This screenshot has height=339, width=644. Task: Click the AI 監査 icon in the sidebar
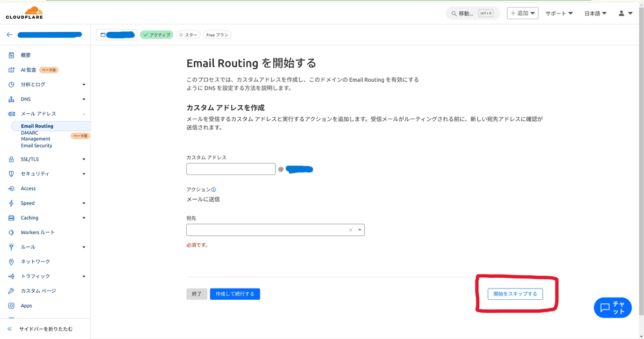pos(11,70)
